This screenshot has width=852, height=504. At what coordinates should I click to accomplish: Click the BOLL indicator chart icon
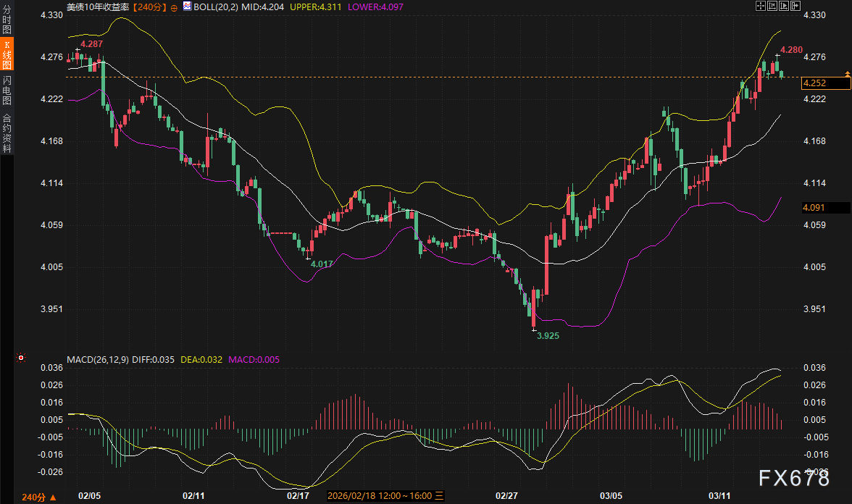(x=187, y=7)
